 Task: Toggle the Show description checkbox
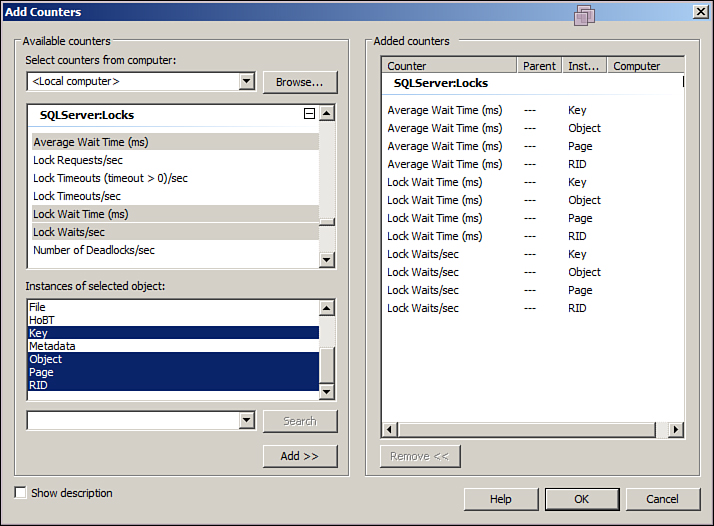click(21, 493)
